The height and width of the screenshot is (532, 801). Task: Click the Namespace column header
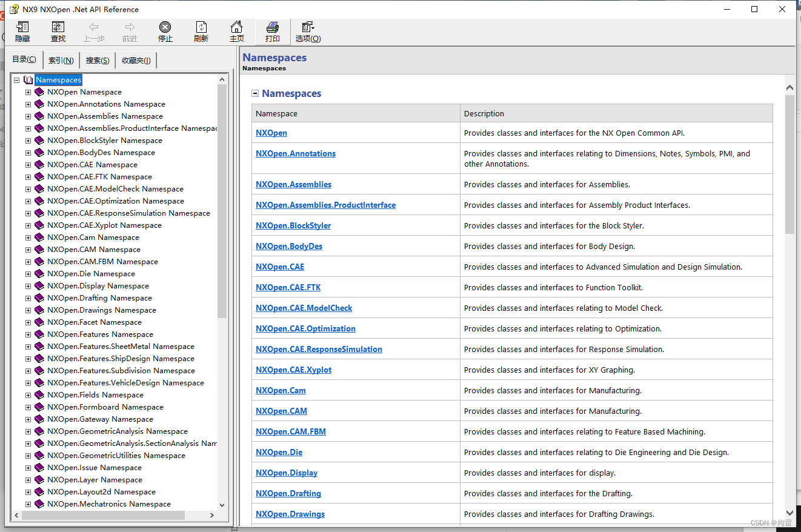pos(356,113)
